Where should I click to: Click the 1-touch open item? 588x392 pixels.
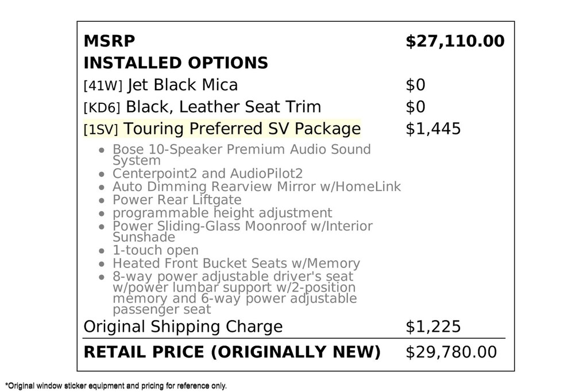[156, 250]
